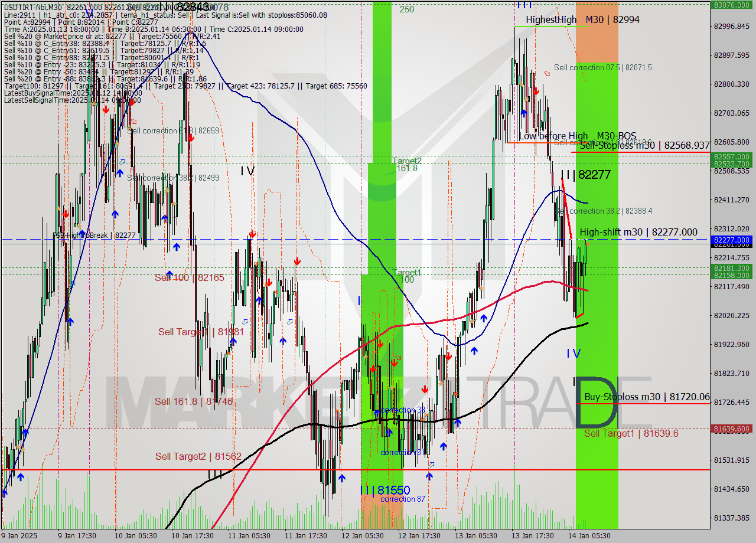756x543 pixels.
Task: Click the 13 Jan 17:30 time axis label
Action: point(532,536)
